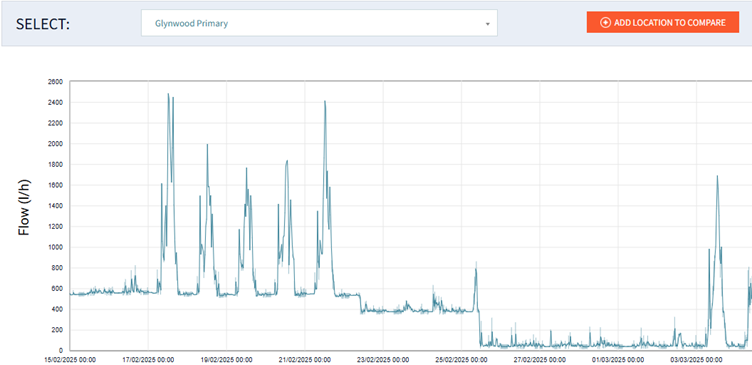Click the 1600 y-axis value
Screen dimensions: 752x365
55,185
